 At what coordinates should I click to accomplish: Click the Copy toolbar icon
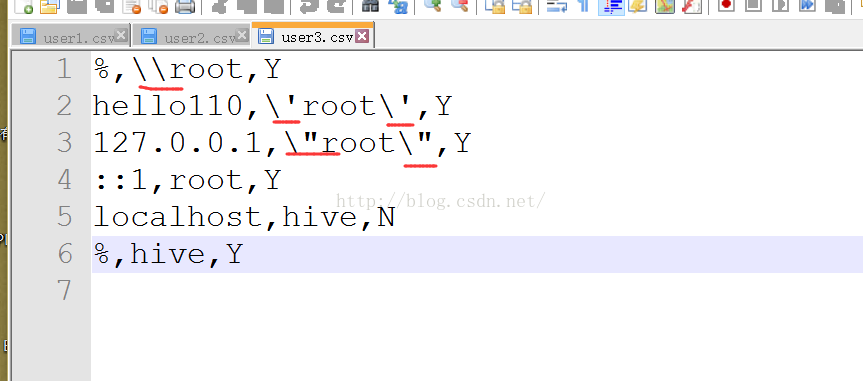[247, 6]
